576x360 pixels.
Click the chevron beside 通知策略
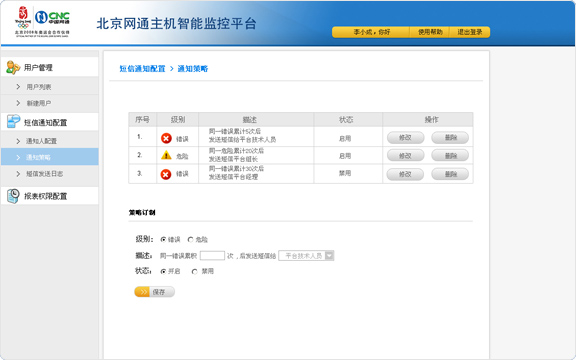(x=18, y=157)
